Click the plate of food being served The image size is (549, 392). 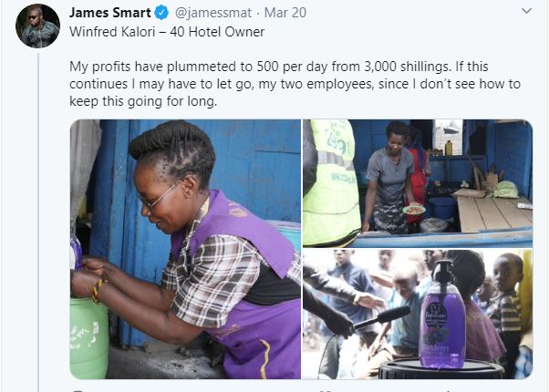point(414,210)
